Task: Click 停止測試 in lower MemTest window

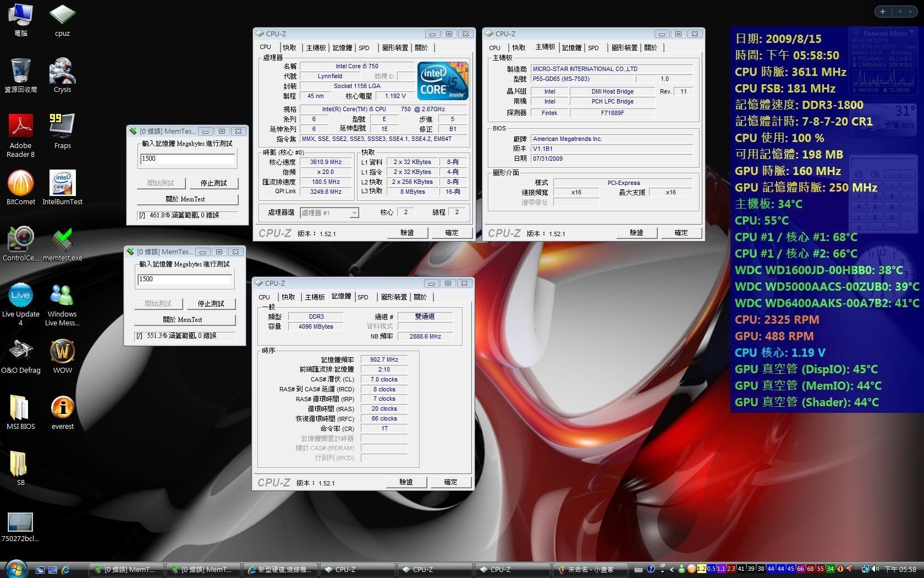Action: [211, 304]
